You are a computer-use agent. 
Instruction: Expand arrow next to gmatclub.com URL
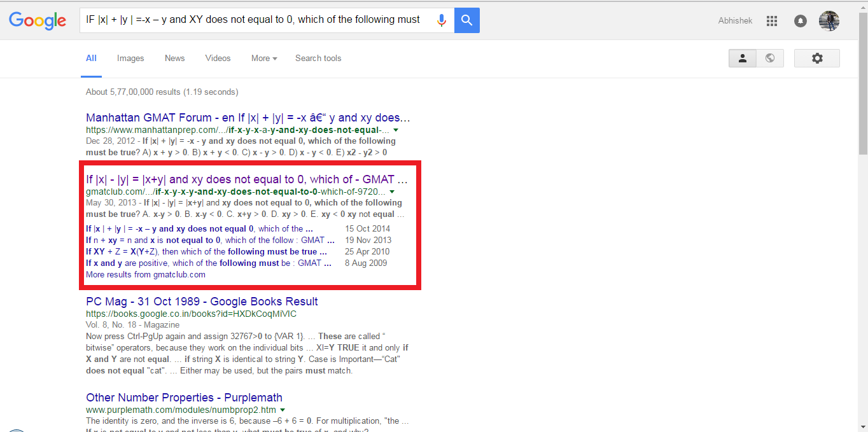pos(392,192)
